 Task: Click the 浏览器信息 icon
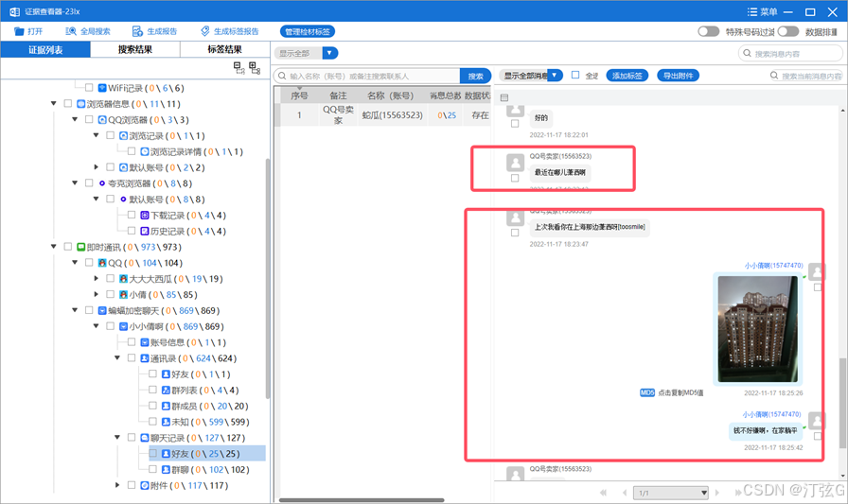click(81, 104)
